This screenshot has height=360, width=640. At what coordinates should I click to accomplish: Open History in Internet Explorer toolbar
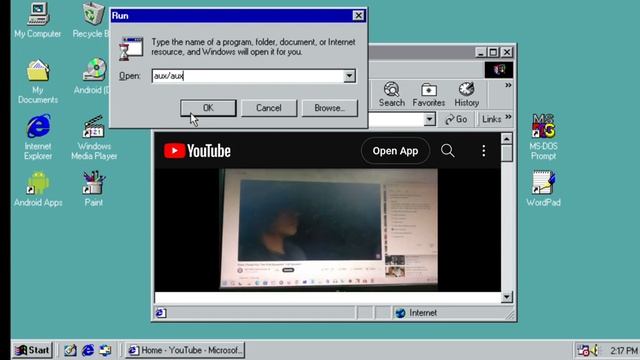(x=466, y=95)
